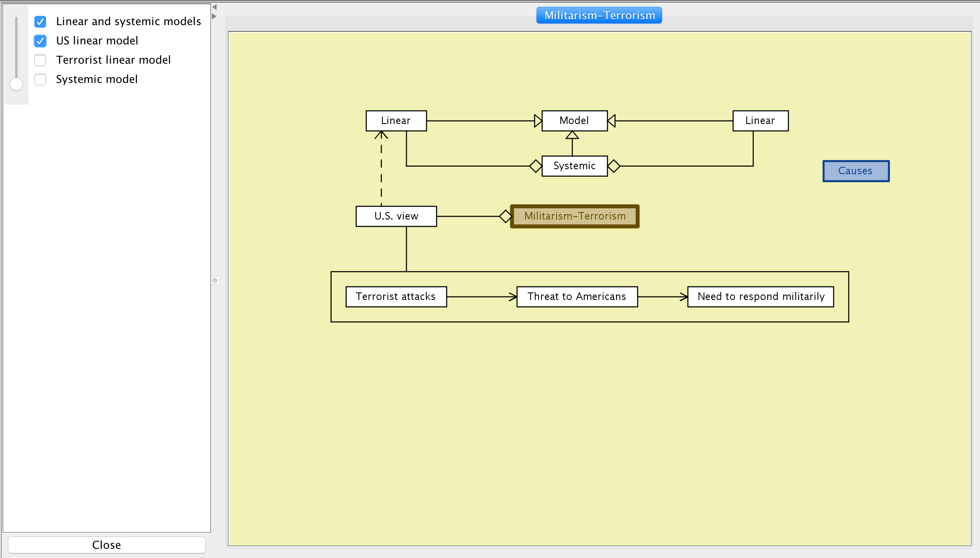Click the vertical slider handle
The width and height of the screenshot is (980, 558).
[16, 84]
